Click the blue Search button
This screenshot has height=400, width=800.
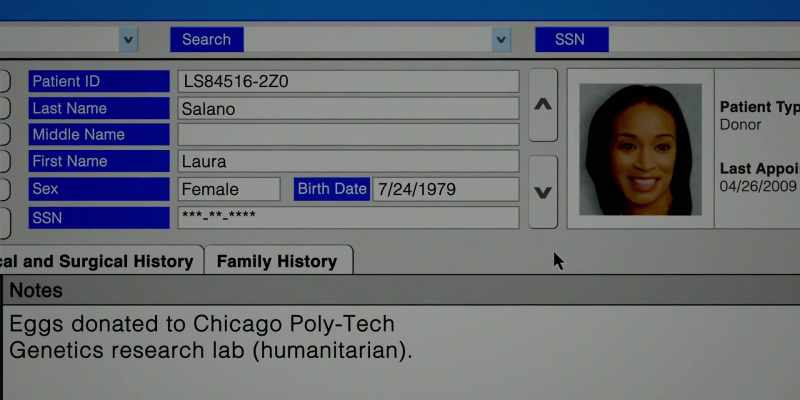coord(207,40)
